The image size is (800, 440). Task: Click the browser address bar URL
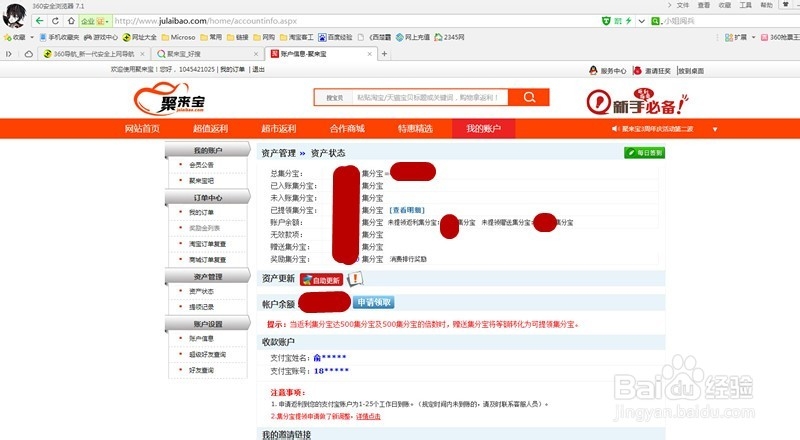click(206, 21)
